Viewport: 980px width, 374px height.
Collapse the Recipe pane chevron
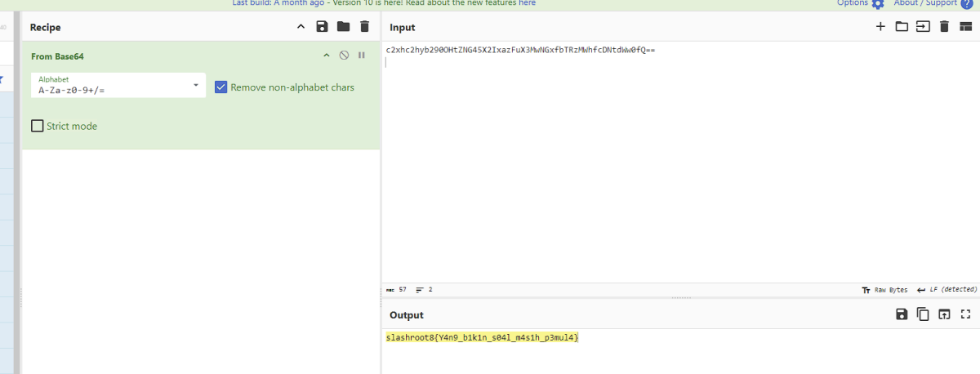(301, 27)
